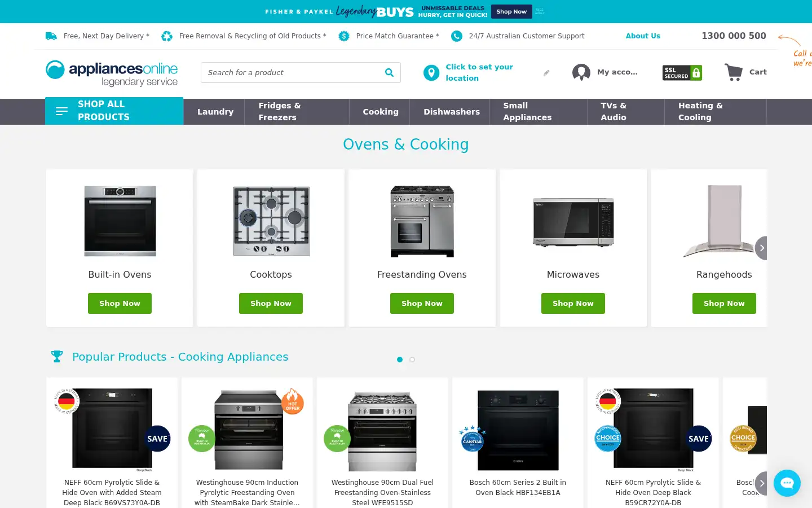Click the 'Ovens & Cooking' heading
812x508 pixels.
tap(406, 144)
